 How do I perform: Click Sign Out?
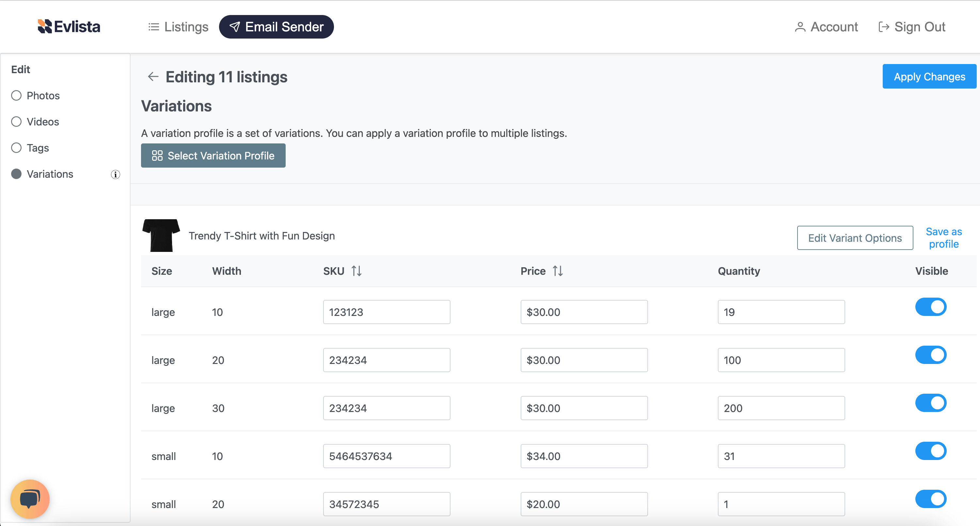click(x=912, y=27)
